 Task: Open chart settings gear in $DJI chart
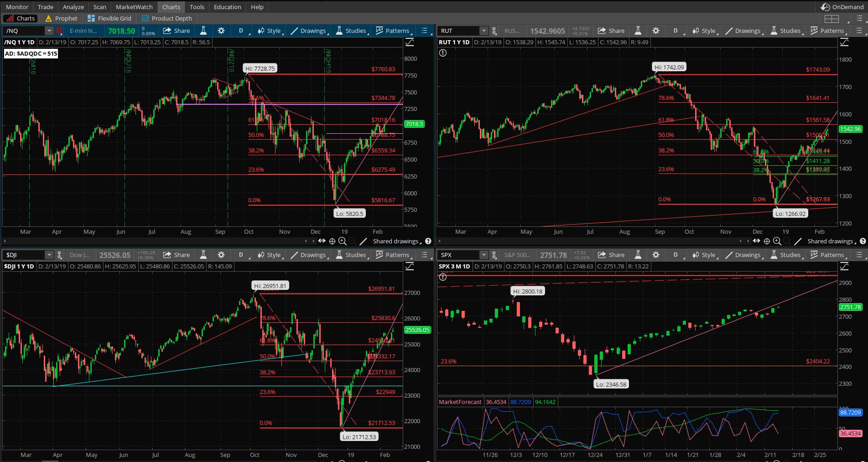pyautogui.click(x=221, y=255)
